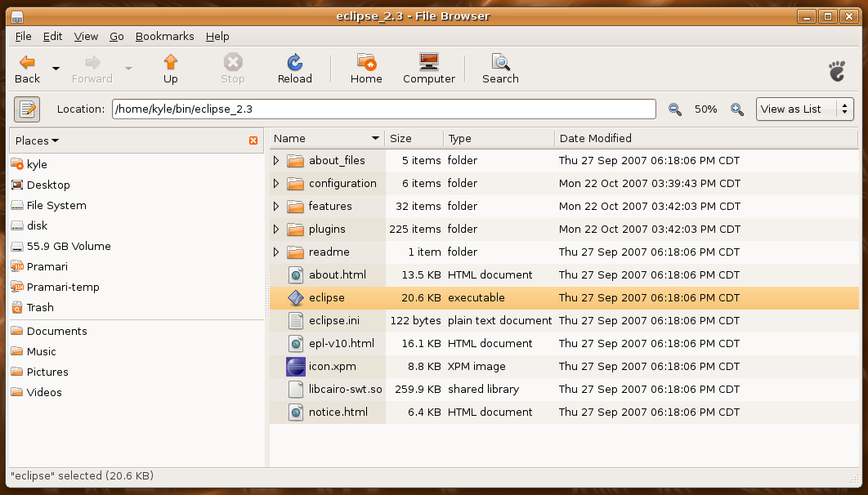Open the window menu icon in title bar

(17, 16)
